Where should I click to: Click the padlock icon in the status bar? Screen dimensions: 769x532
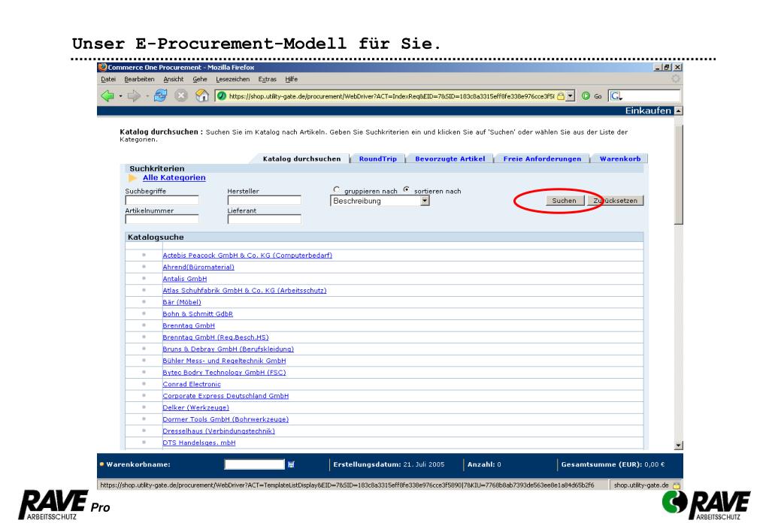coord(677,485)
